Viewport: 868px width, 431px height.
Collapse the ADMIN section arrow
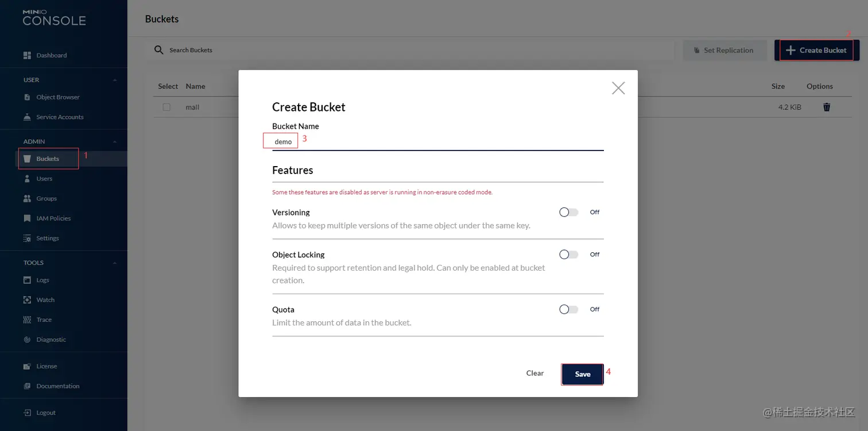pos(114,141)
